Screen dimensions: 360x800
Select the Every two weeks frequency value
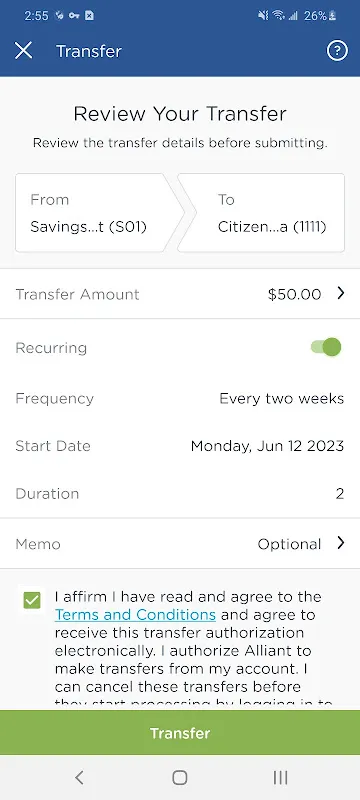(281, 398)
